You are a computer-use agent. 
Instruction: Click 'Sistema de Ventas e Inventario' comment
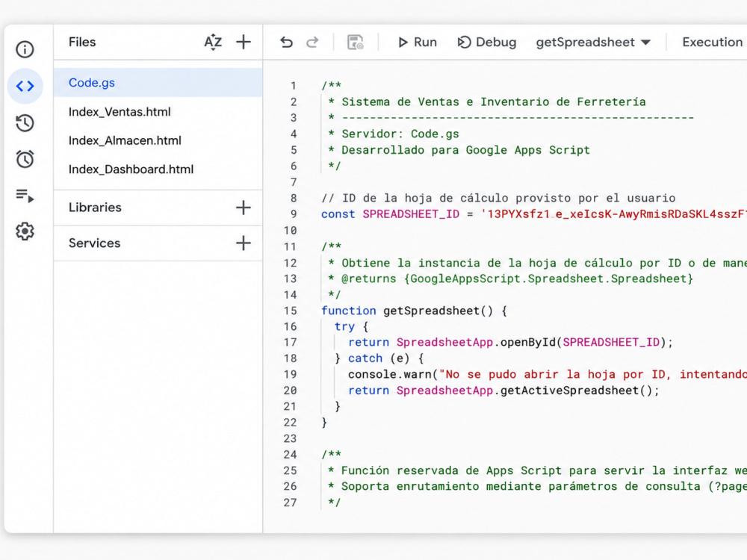point(494,102)
